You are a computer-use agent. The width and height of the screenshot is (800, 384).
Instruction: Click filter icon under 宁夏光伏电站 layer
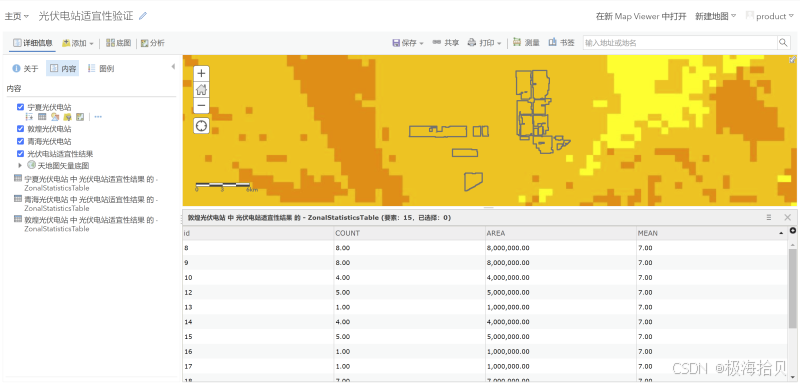[67, 117]
